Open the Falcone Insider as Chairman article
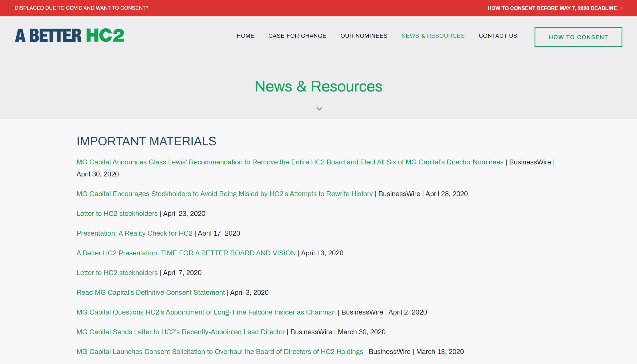This screenshot has width=637, height=364. pos(206,312)
